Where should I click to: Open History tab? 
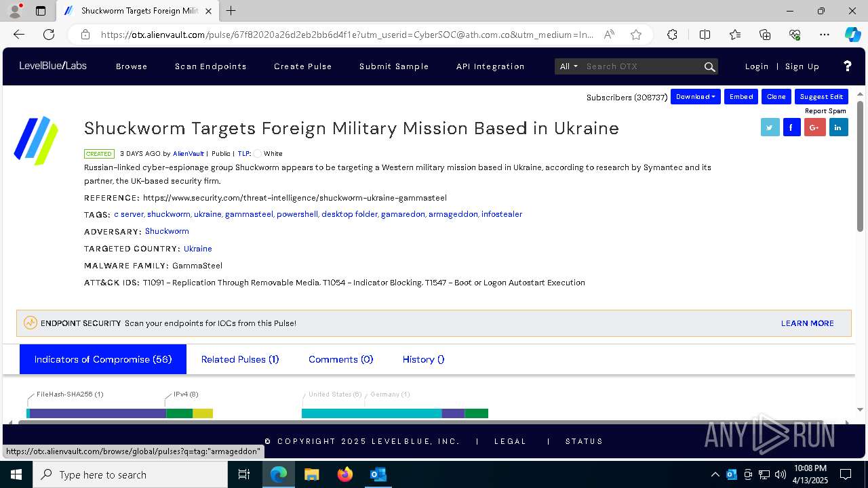tap(423, 359)
